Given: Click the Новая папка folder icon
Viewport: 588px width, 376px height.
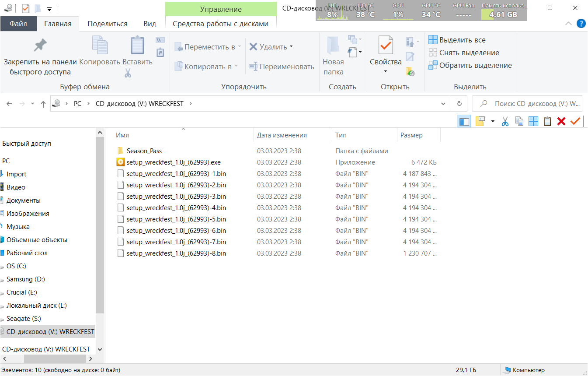Looking at the screenshot, I should pos(333,46).
